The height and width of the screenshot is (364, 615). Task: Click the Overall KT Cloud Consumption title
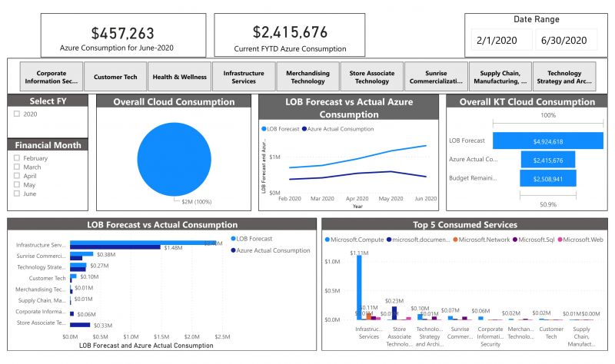[x=527, y=101]
